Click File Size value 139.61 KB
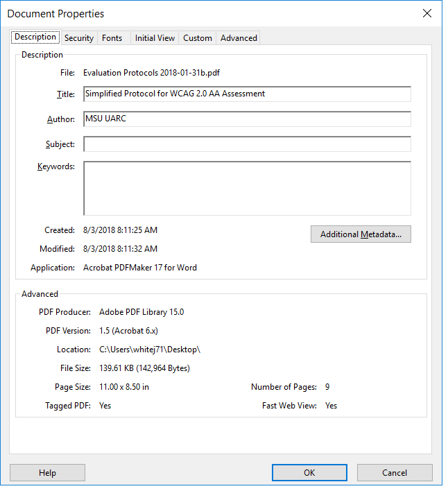 click(x=145, y=368)
